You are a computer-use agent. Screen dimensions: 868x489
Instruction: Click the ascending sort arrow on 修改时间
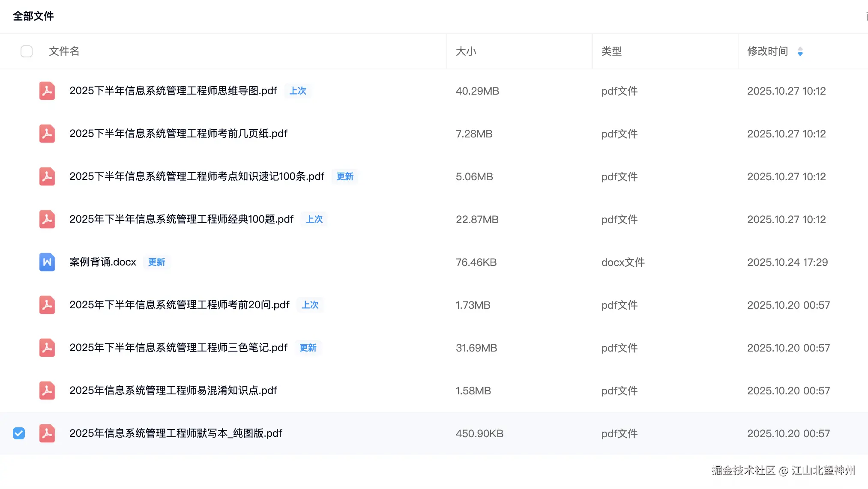click(x=801, y=48)
